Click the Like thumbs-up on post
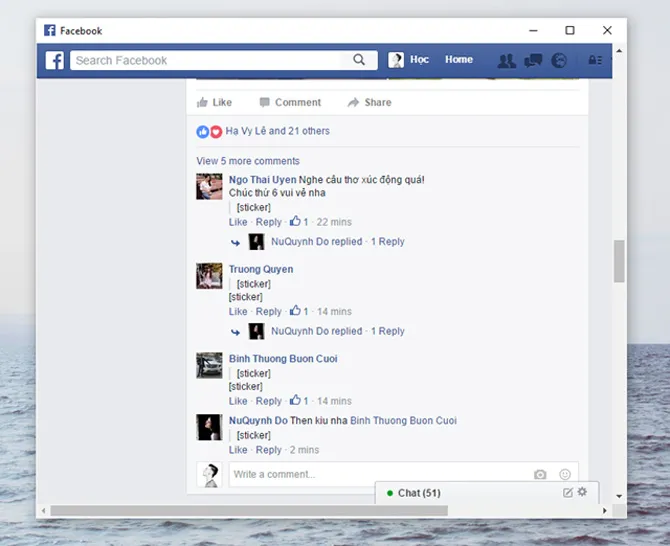Image resolution: width=670 pixels, height=546 pixels. click(x=214, y=103)
